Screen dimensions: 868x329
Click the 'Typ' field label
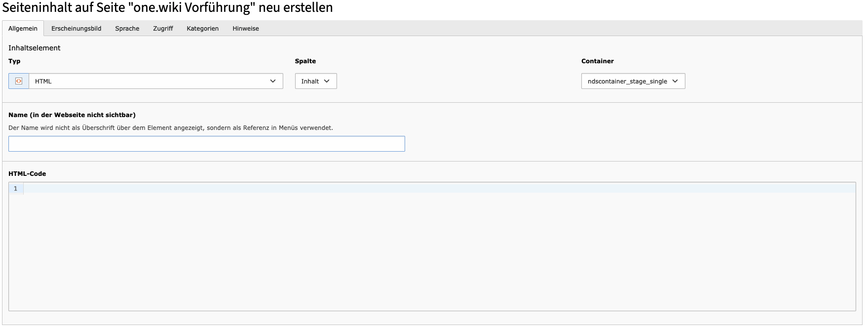14,61
